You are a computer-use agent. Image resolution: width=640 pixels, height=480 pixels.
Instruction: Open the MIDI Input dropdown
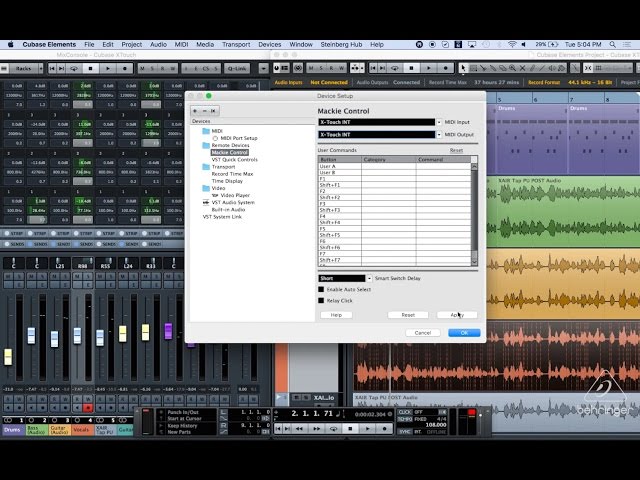[438, 122]
